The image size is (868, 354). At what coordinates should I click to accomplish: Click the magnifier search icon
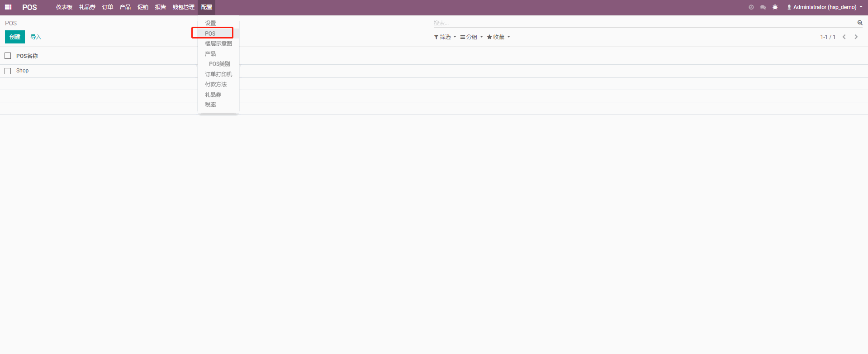[860, 23]
